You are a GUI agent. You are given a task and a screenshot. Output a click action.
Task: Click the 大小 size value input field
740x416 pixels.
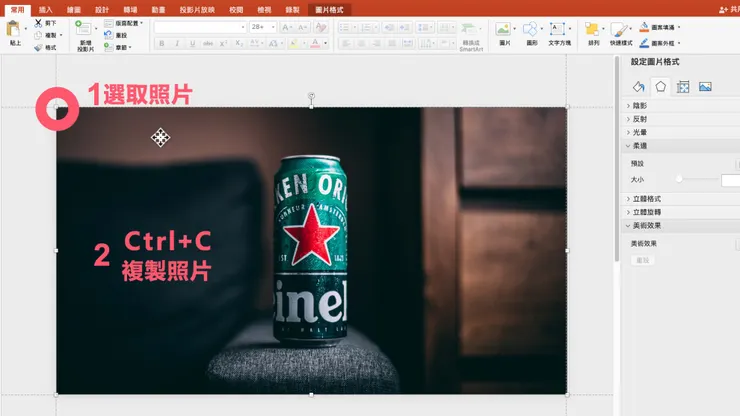tap(731, 180)
